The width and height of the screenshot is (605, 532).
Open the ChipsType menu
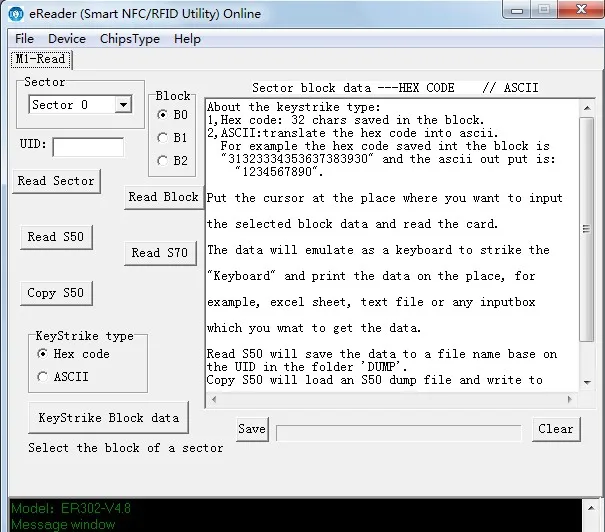(x=130, y=39)
